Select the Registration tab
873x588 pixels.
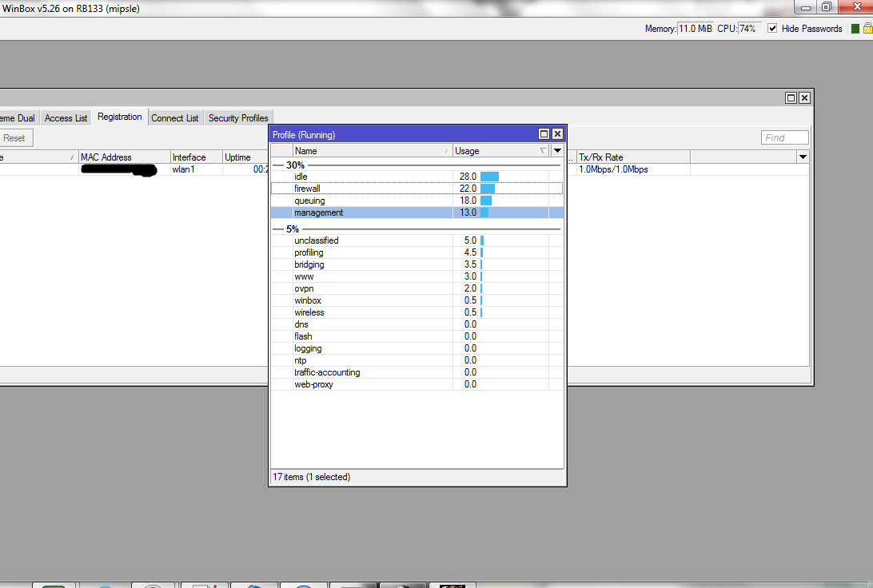pyautogui.click(x=118, y=116)
